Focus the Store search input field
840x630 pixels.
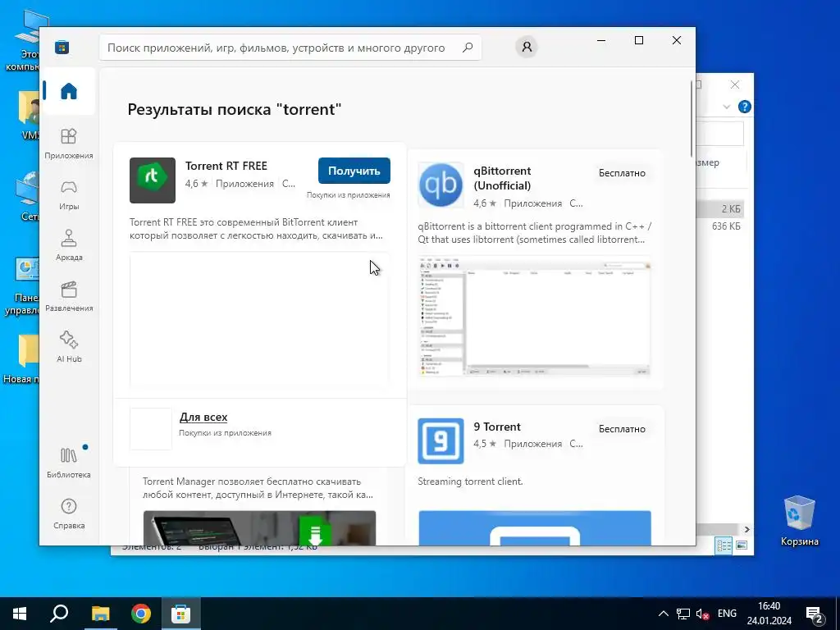[290, 48]
